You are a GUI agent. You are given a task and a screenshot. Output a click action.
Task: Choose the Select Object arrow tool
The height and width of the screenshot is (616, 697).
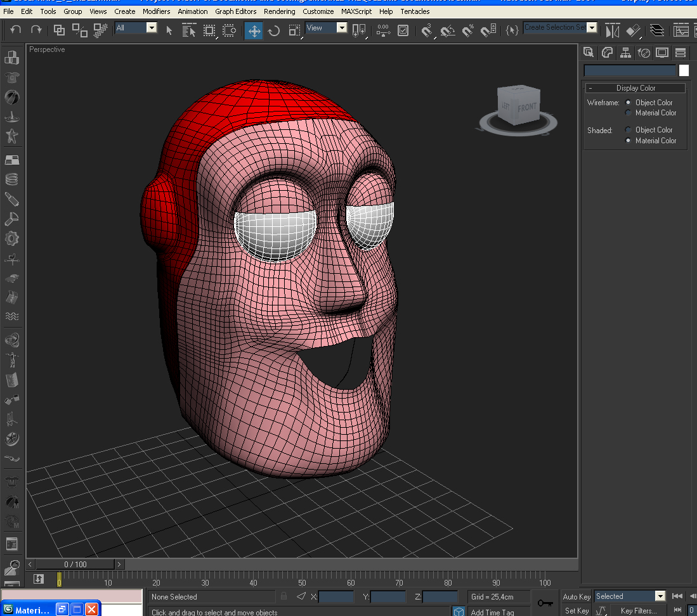(x=169, y=30)
